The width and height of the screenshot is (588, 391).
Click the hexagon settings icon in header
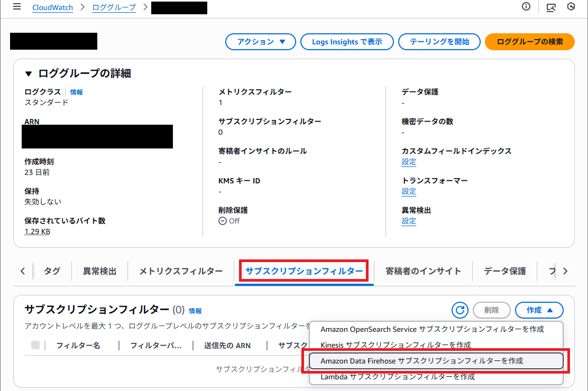571,6
